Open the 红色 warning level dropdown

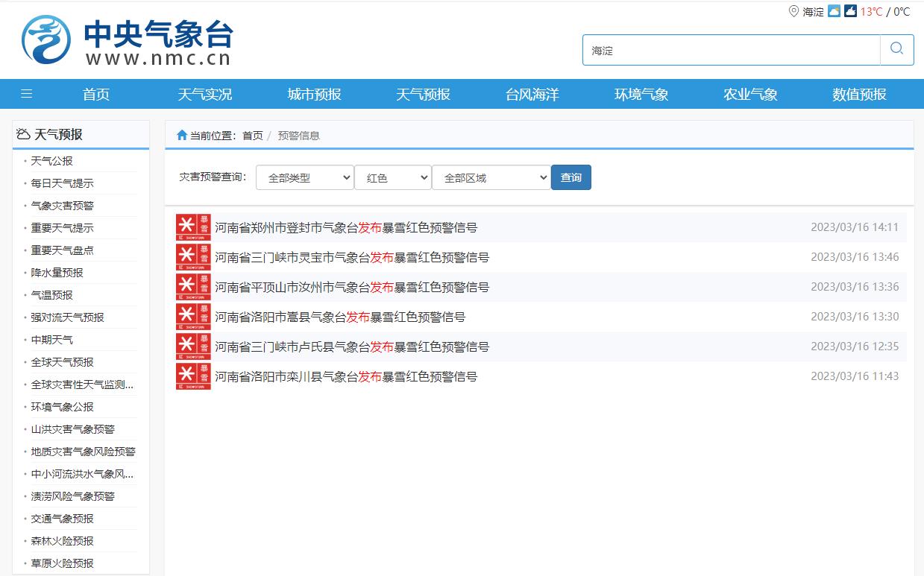(393, 178)
